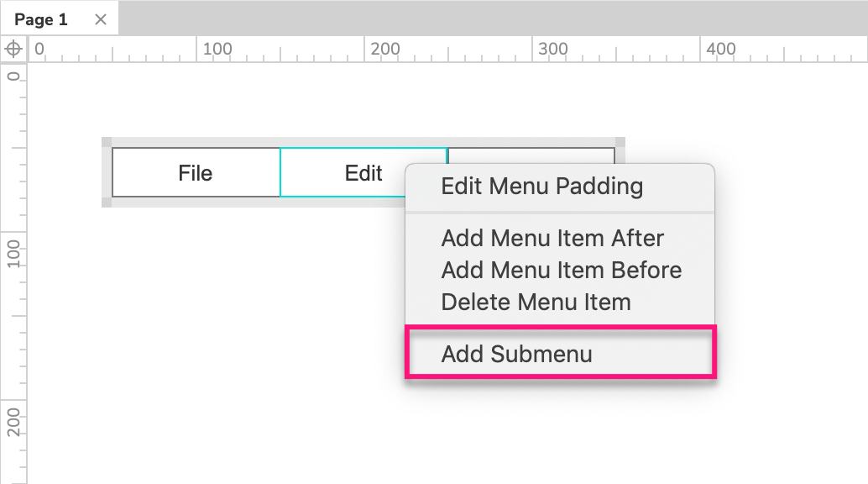The image size is (868, 484).
Task: Select Add Menu Item After
Action: [x=552, y=239]
